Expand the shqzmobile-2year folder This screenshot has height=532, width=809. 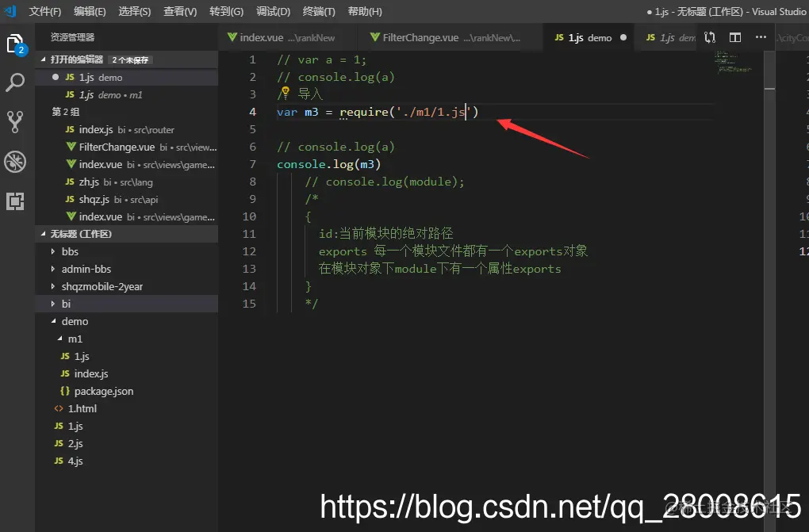tap(126, 286)
